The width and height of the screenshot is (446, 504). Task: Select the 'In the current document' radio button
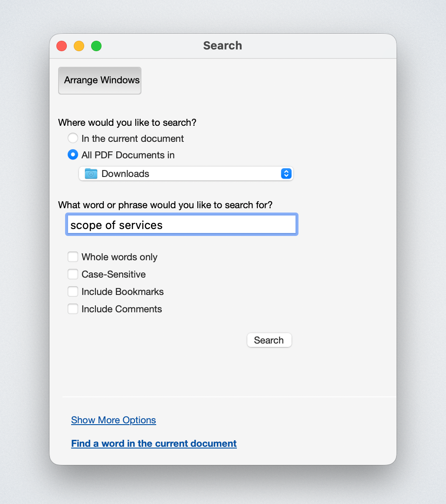(72, 138)
